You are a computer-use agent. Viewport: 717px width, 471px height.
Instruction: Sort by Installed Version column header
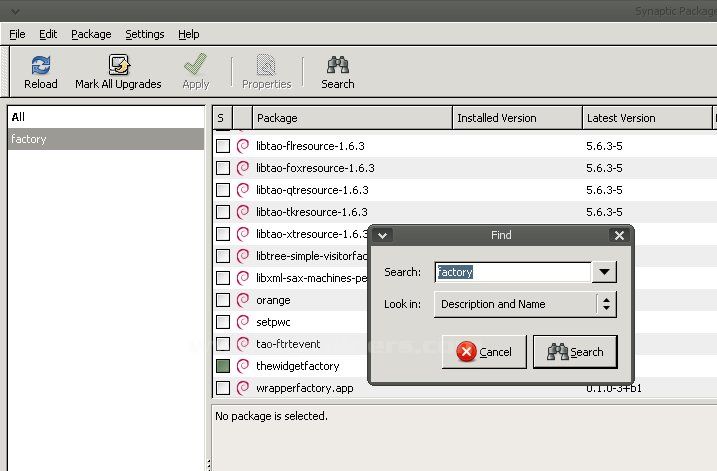click(x=517, y=118)
